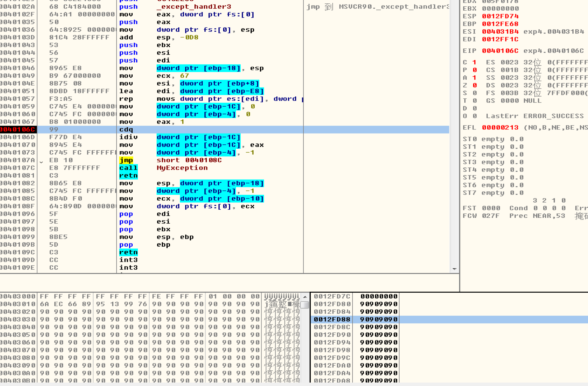This screenshot has height=386, width=588.
Task: Select ESP register value 0012FD74
Action: pos(500,16)
